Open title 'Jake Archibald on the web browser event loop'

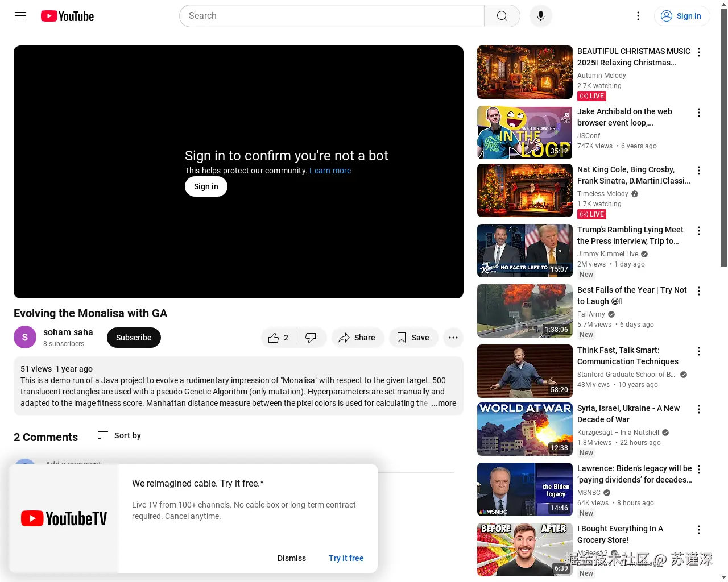624,117
